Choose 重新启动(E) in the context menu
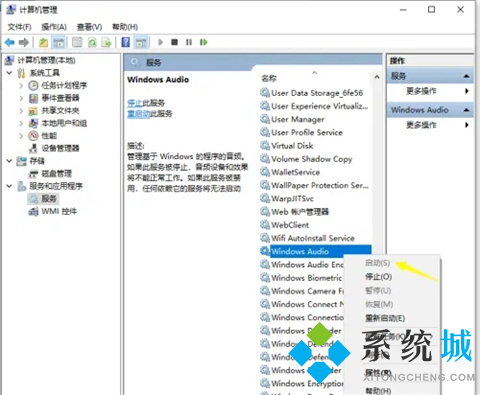The height and width of the screenshot is (395, 480). (x=385, y=318)
